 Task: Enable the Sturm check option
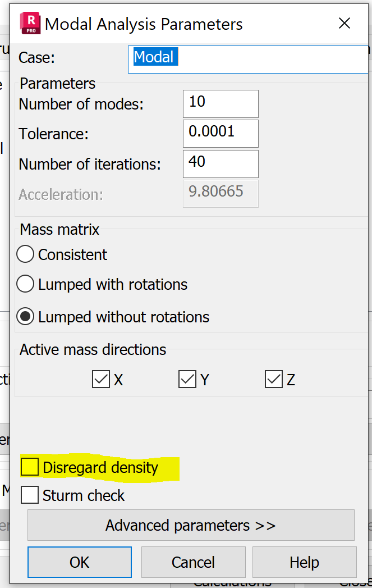tap(29, 495)
